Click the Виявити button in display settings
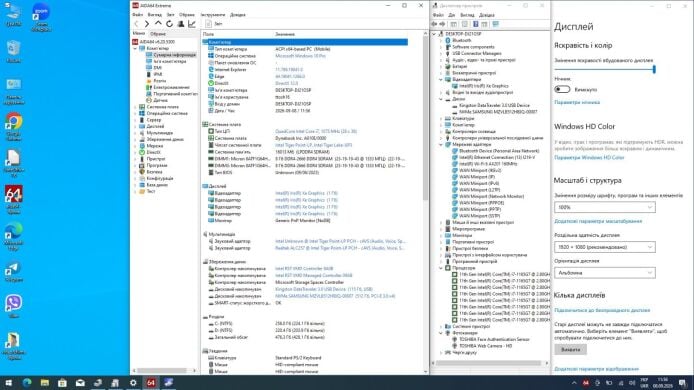Image resolution: width=694 pixels, height=390 pixels. pos(571,349)
